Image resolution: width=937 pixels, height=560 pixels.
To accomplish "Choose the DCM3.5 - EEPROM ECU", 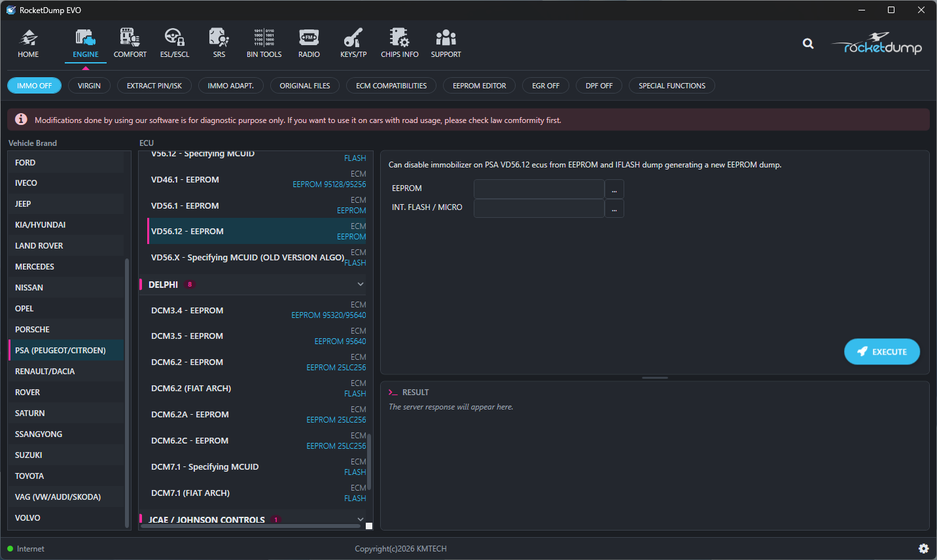I will click(x=257, y=336).
